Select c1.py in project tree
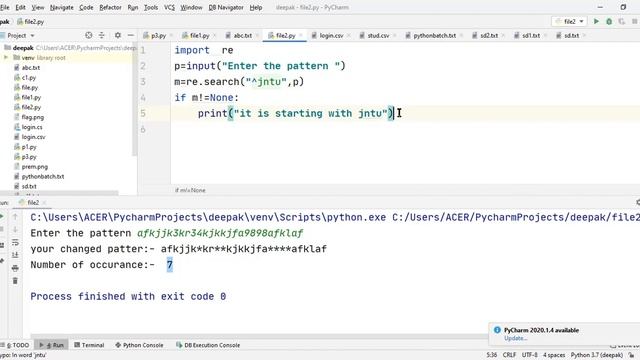This screenshot has height=360, width=640. coord(29,78)
